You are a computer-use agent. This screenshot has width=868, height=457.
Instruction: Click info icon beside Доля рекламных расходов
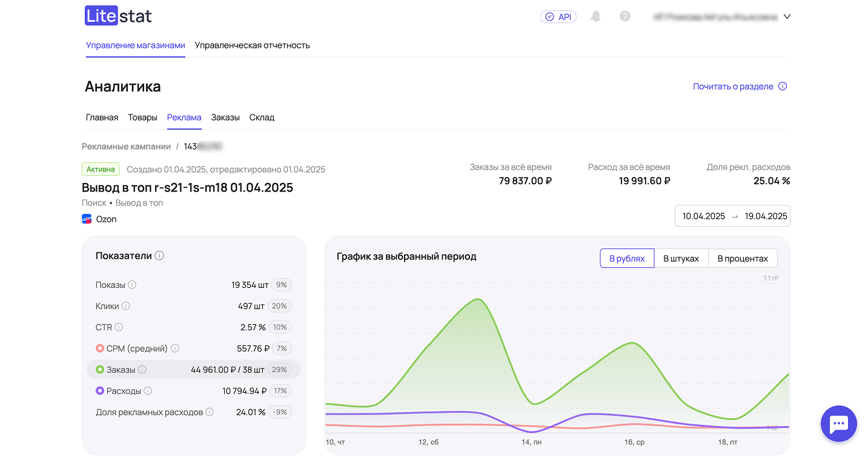point(210,412)
